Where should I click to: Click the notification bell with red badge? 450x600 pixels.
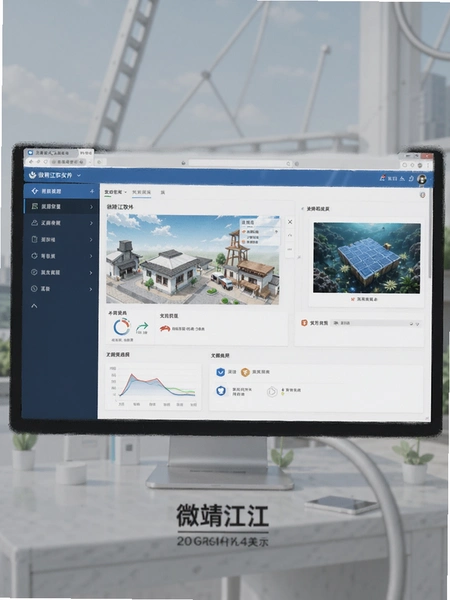(x=382, y=178)
